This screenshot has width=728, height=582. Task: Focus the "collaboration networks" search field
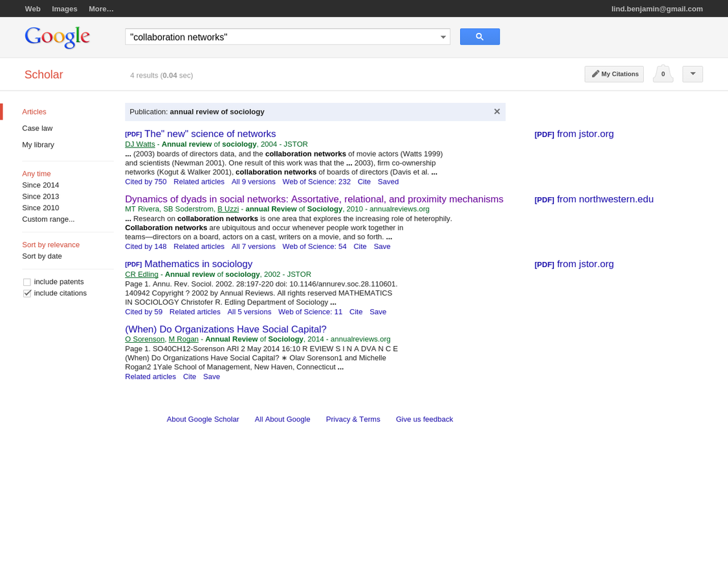[x=281, y=37]
